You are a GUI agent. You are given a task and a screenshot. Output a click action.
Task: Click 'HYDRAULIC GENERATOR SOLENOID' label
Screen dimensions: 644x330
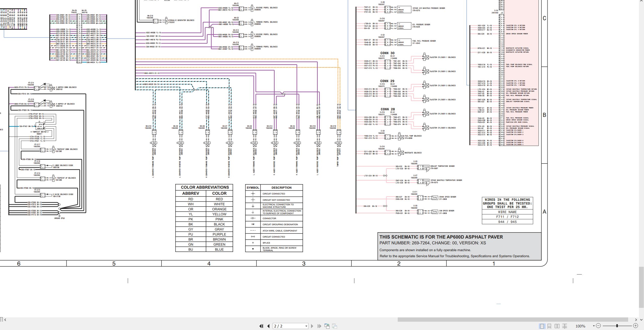pos(181,20)
